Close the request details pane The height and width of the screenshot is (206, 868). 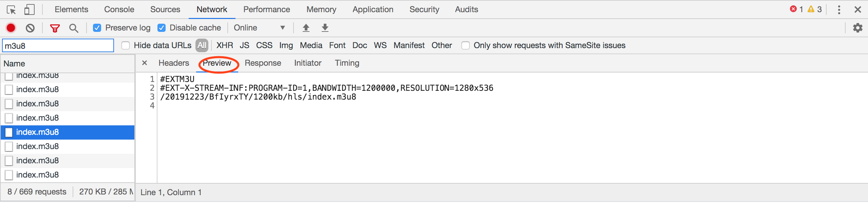click(145, 63)
